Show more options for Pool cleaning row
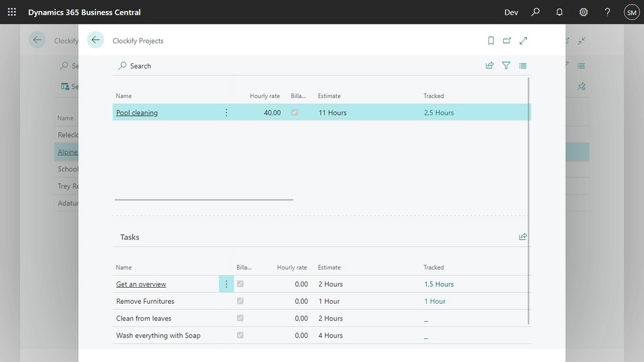 click(226, 113)
